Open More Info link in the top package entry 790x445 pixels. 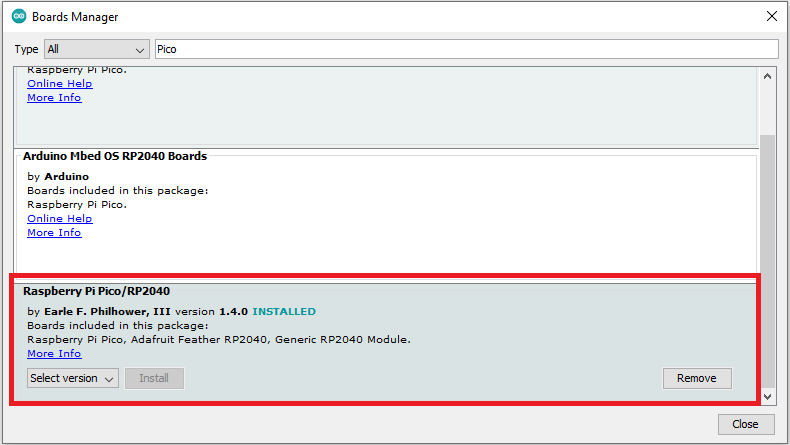point(54,98)
